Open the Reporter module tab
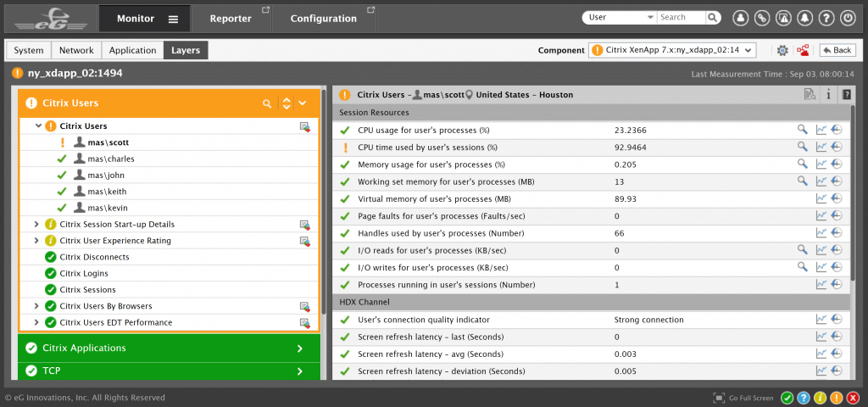Screen dimensions: 868x407 (x=231, y=19)
